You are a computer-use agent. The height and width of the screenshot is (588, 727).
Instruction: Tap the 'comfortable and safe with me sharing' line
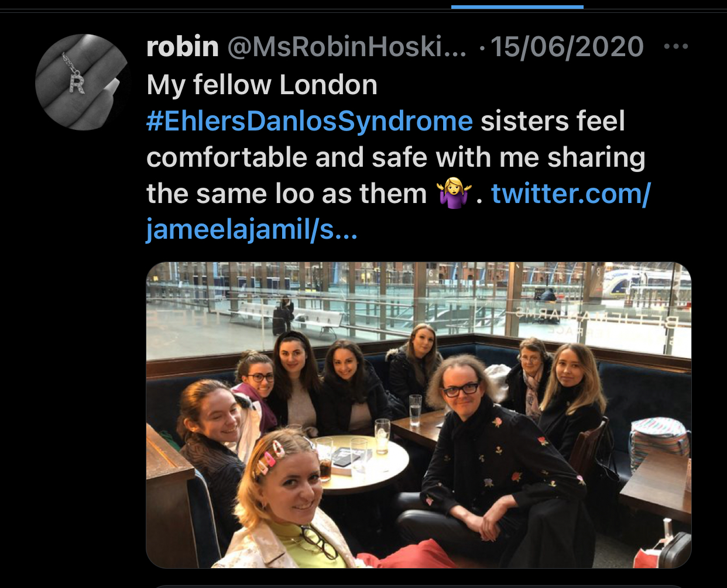point(396,157)
